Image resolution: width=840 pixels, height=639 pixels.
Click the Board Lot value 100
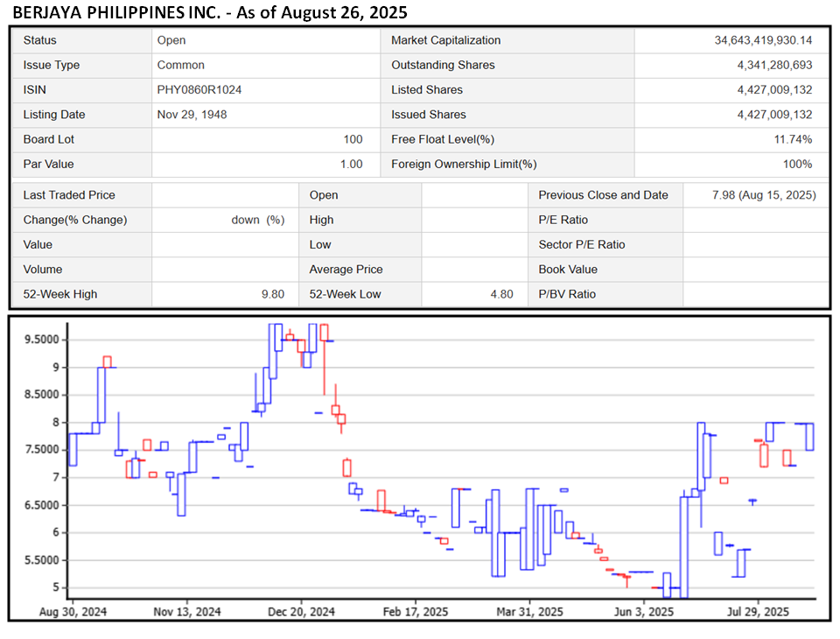(353, 139)
